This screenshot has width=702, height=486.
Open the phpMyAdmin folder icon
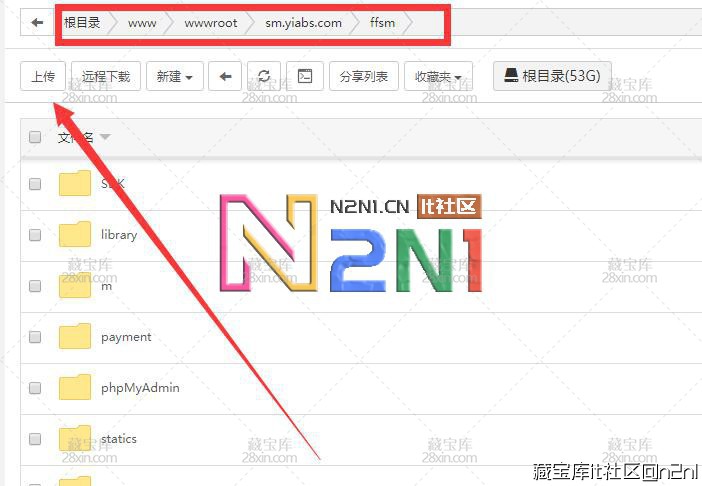click(75, 388)
